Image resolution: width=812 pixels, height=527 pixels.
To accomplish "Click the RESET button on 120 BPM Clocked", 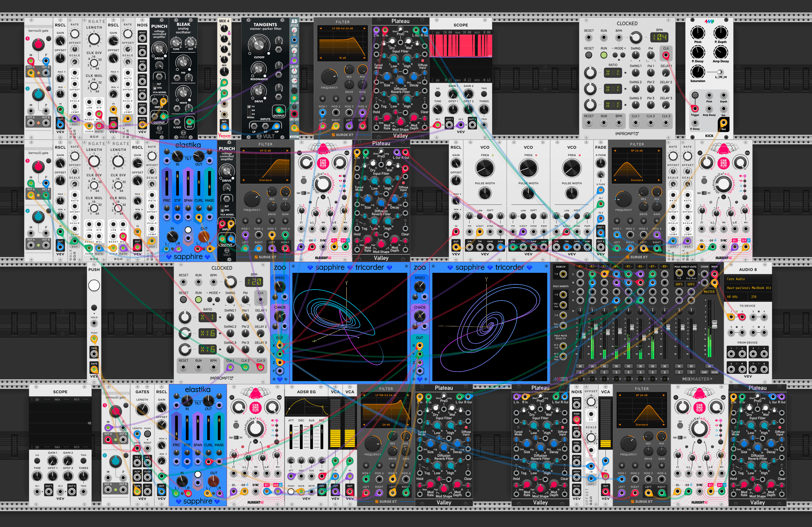I will click(x=183, y=300).
